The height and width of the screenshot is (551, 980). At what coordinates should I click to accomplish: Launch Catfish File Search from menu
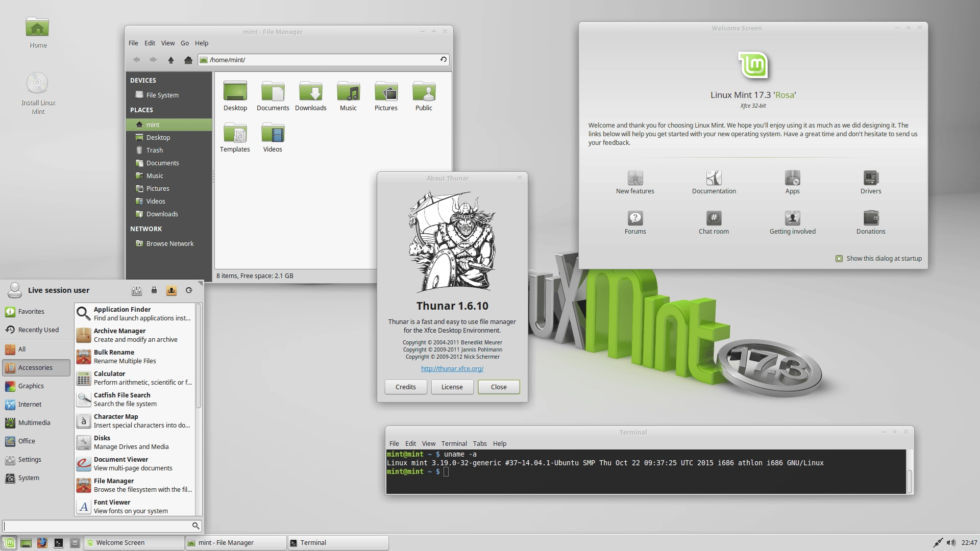pos(135,399)
